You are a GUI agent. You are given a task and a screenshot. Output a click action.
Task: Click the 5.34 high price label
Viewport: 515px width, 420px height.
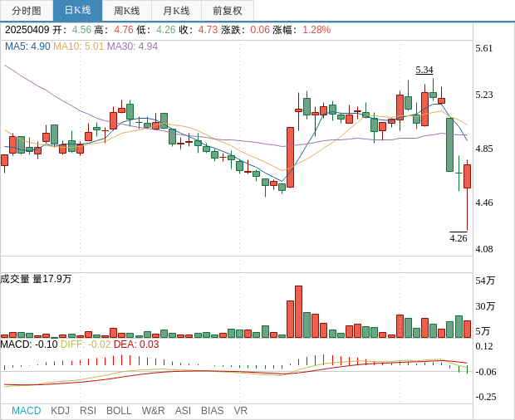(x=424, y=70)
